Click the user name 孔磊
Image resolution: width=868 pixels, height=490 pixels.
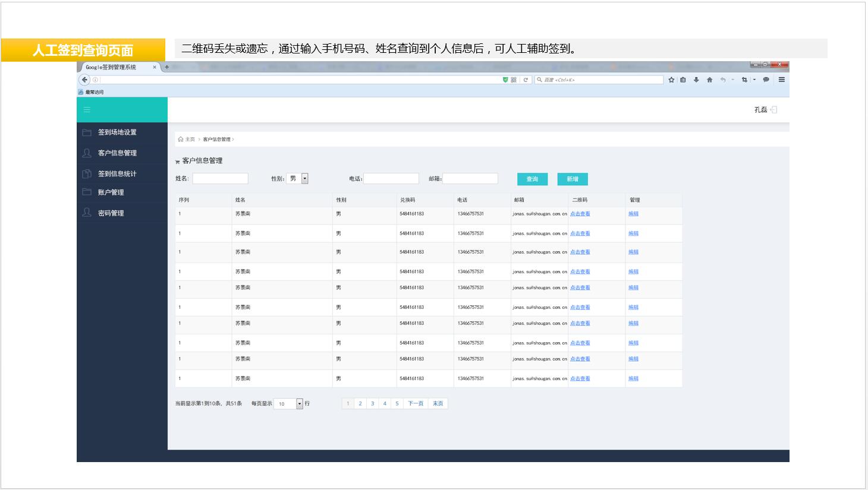(760, 110)
